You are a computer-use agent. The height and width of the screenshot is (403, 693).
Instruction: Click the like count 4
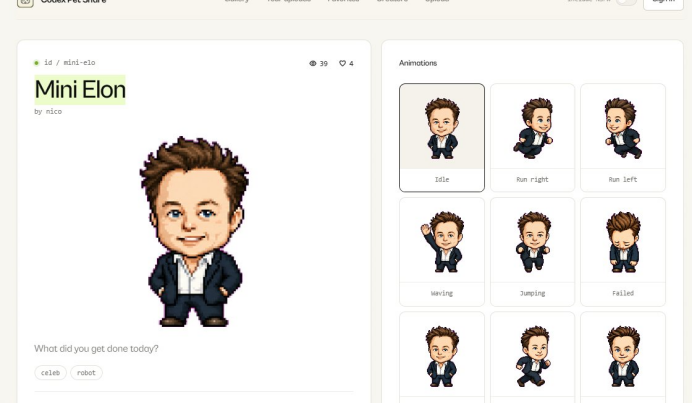(x=351, y=64)
